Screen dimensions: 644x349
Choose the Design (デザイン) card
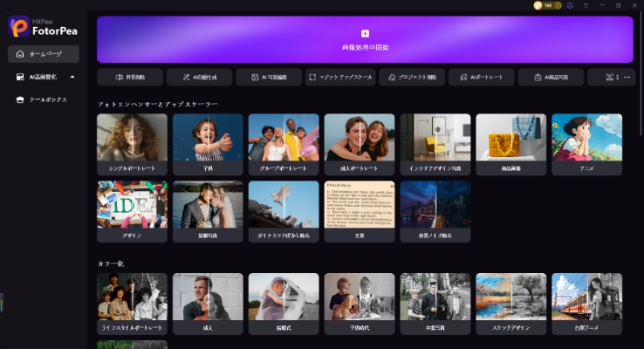pyautogui.click(x=132, y=211)
